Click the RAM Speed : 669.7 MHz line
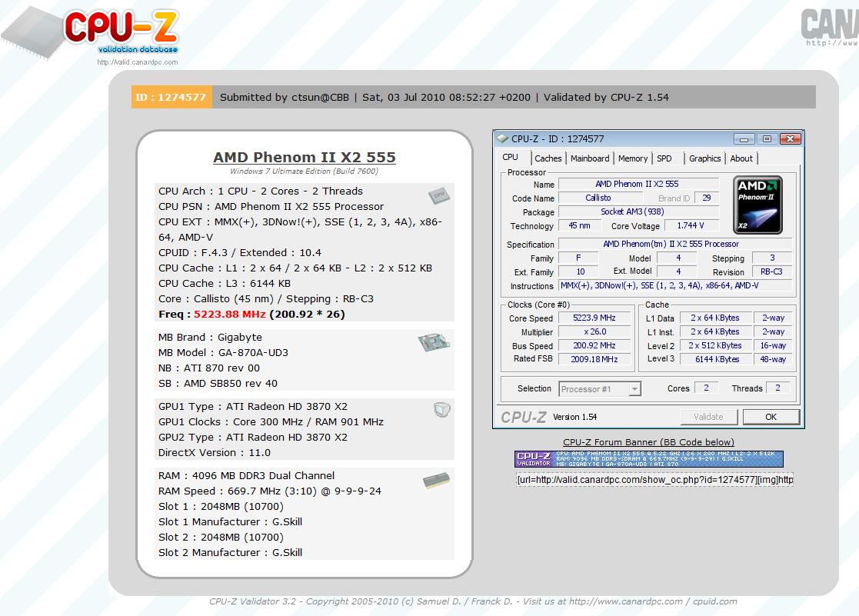The image size is (859, 616). pyautogui.click(x=270, y=491)
